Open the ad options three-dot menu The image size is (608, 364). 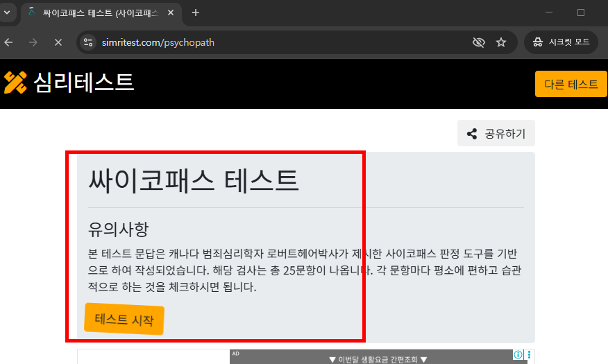pyautogui.click(x=529, y=354)
